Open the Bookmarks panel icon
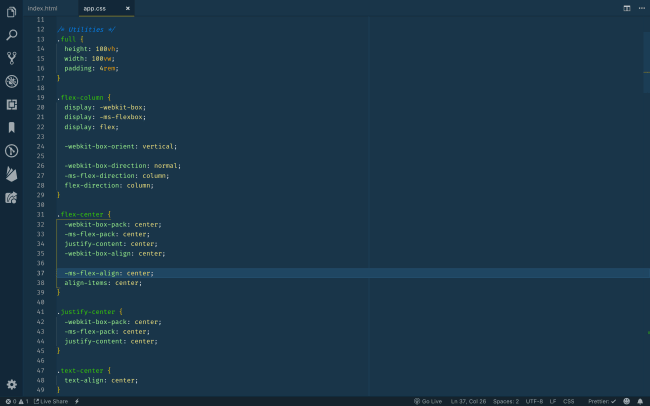Viewport: 650px width, 406px height. [x=12, y=127]
